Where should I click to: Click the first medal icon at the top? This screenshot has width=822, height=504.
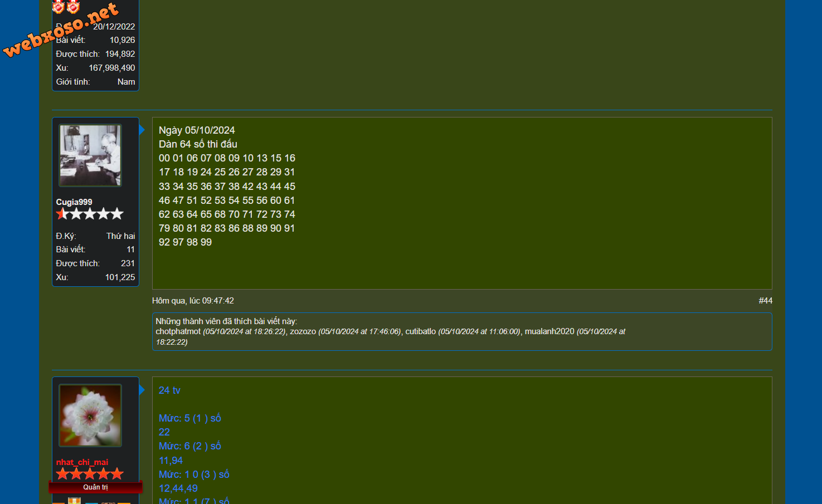[59, 7]
